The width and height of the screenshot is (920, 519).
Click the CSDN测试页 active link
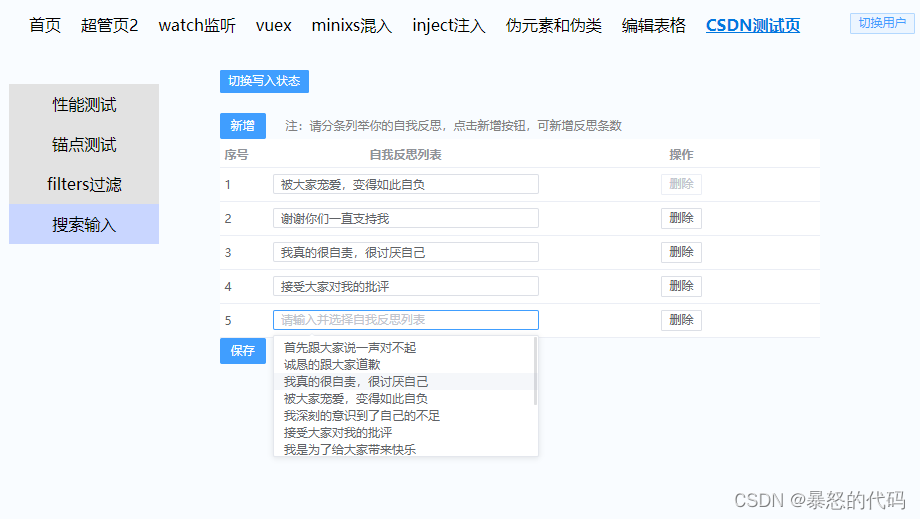click(x=753, y=25)
